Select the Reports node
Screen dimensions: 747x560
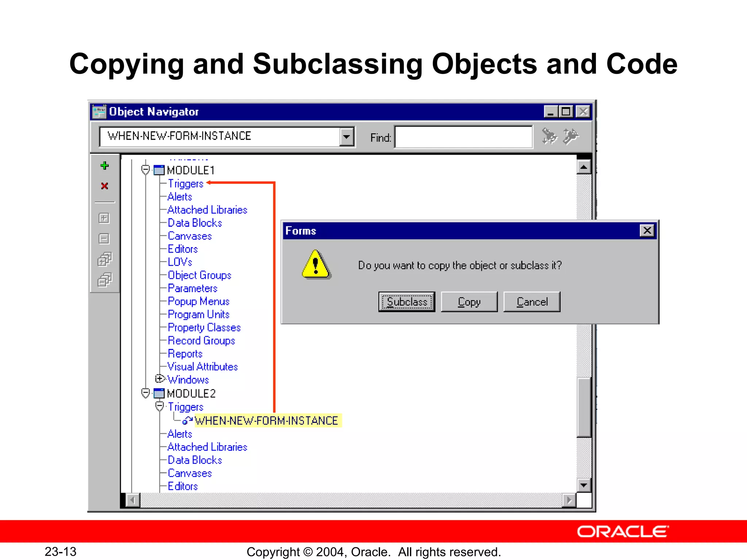point(185,354)
